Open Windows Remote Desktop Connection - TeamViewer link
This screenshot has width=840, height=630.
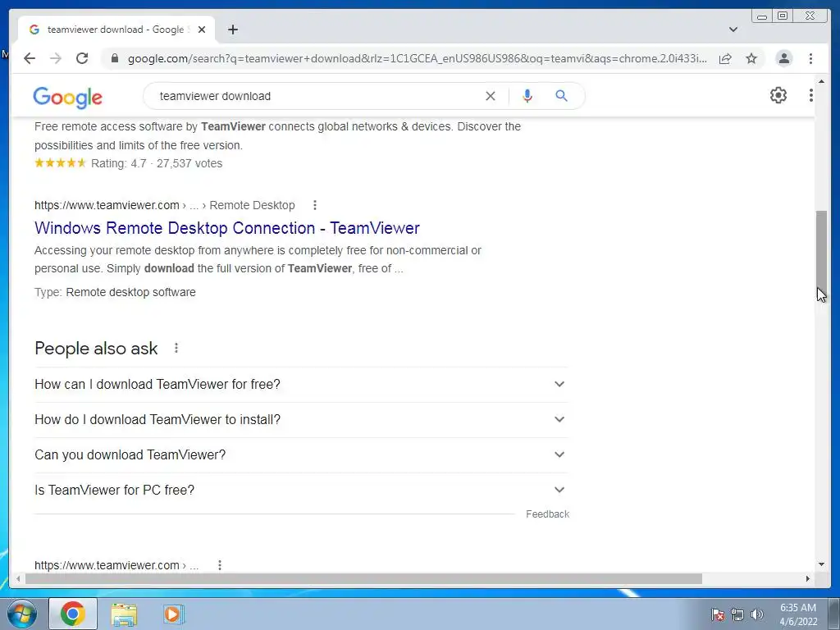pos(227,228)
